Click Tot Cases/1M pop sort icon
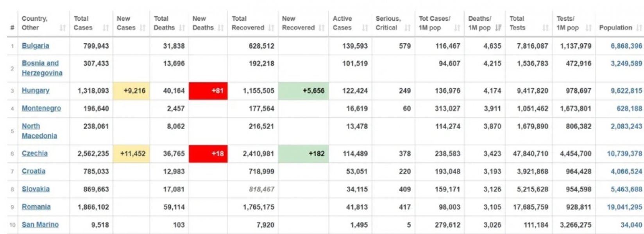 pos(457,28)
